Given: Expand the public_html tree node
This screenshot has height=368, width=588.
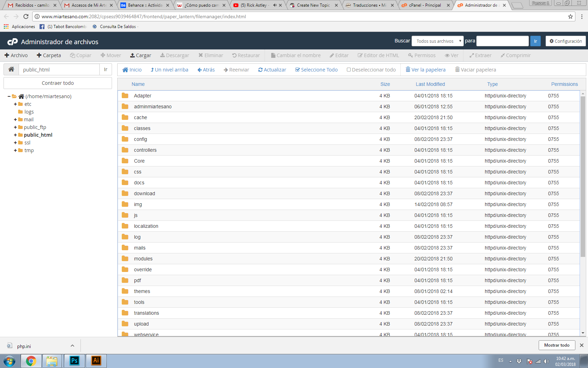Looking at the screenshot, I should click(x=15, y=135).
